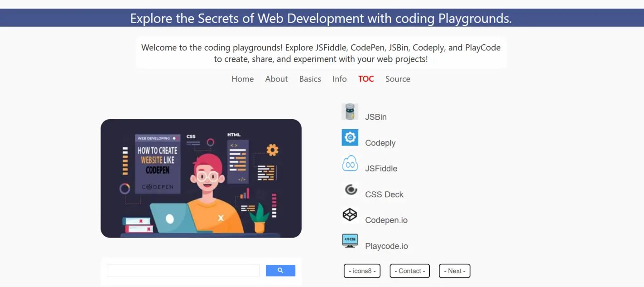Image resolution: width=644 pixels, height=287 pixels.
Task: Open the CSS Deck text link
Action: pos(384,195)
